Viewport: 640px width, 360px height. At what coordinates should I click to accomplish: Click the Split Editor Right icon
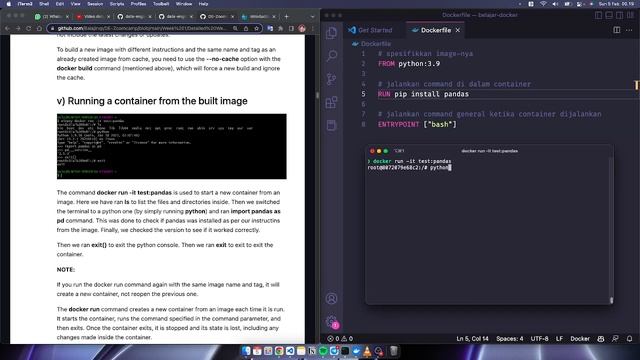pos(617,30)
